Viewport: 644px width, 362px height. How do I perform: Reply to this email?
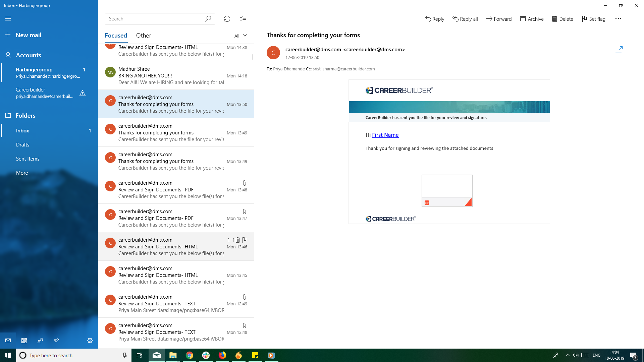pyautogui.click(x=435, y=19)
